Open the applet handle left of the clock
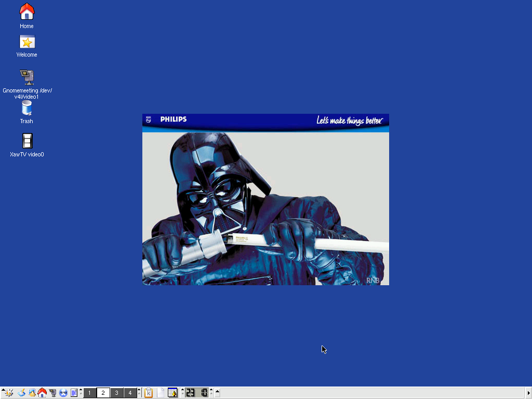 coord(182,393)
